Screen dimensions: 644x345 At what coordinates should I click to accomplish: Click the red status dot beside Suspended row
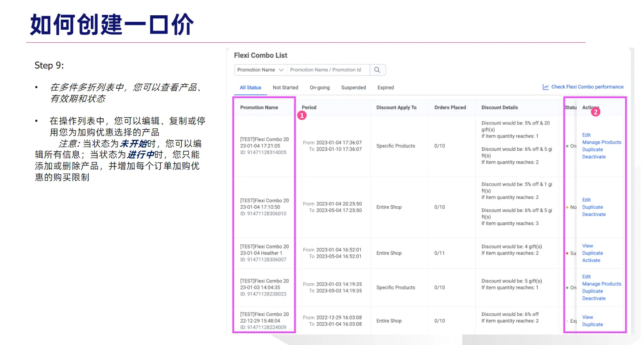click(x=568, y=253)
